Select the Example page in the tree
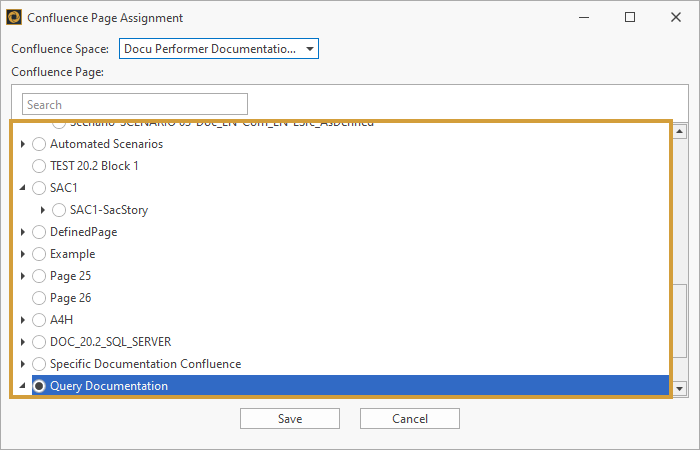 click(x=72, y=254)
